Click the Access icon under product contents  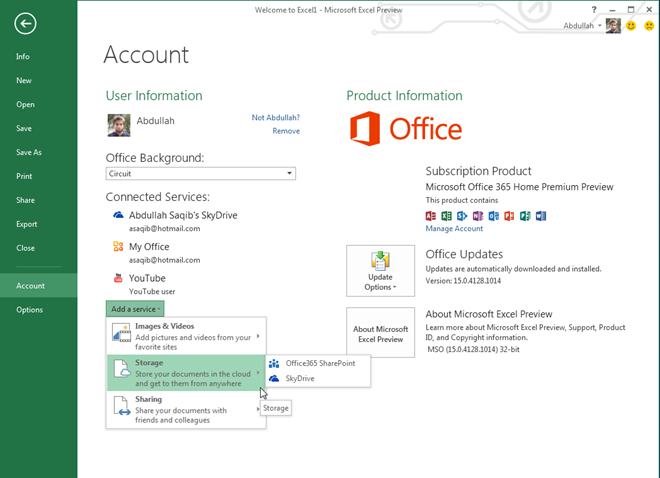(x=431, y=216)
